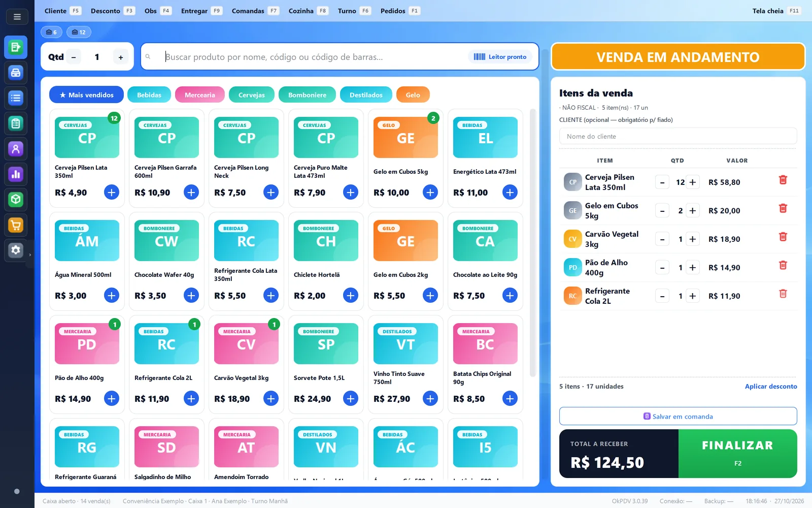Screen dimensions: 812x508
Task: Click the Nome do cliente field
Action: [x=678, y=136]
